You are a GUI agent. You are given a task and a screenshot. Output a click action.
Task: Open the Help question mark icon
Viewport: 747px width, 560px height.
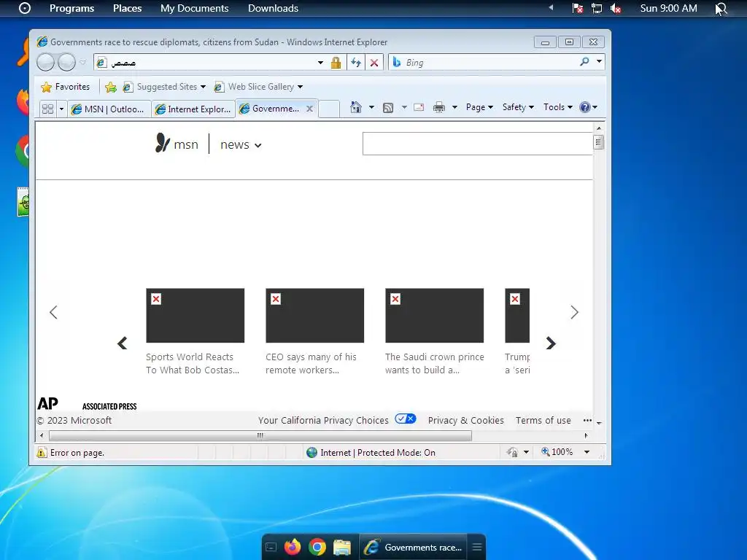pyautogui.click(x=585, y=107)
